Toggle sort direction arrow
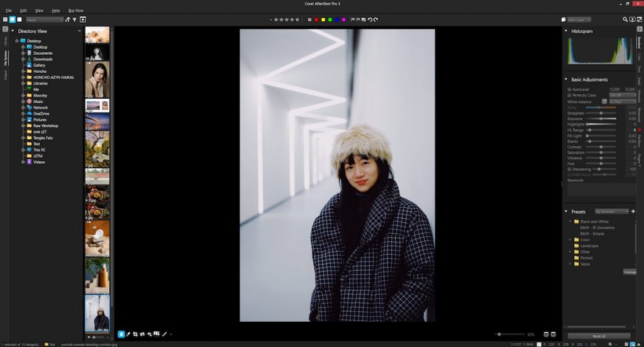644x347 pixels. [x=67, y=20]
